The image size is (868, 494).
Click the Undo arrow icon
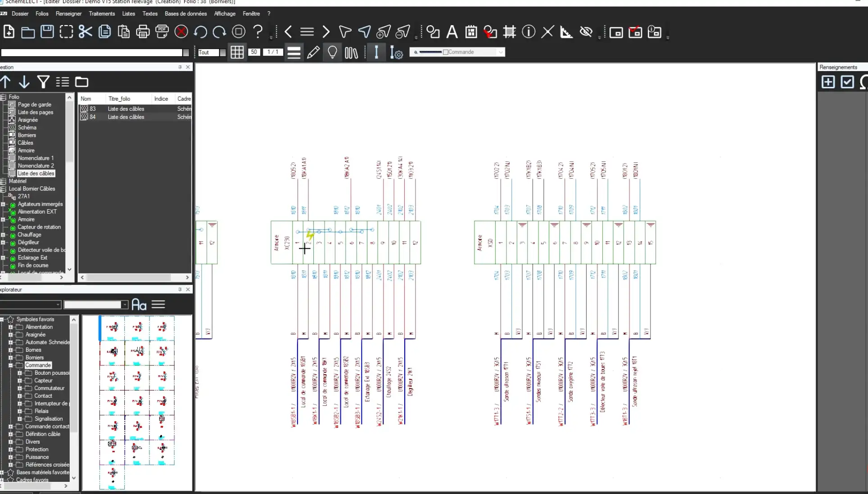[x=200, y=32]
